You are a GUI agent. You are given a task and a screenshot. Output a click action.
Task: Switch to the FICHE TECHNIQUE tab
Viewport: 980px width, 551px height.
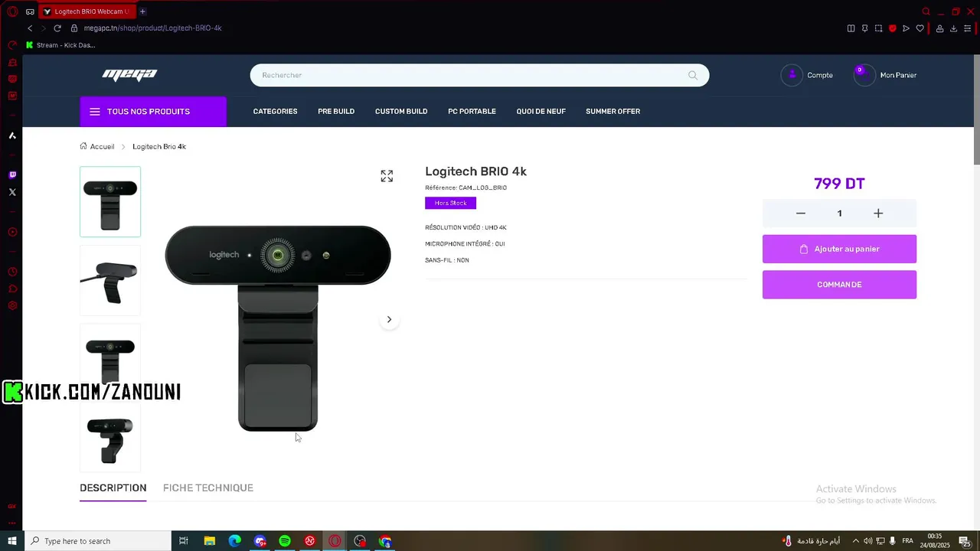tap(207, 487)
